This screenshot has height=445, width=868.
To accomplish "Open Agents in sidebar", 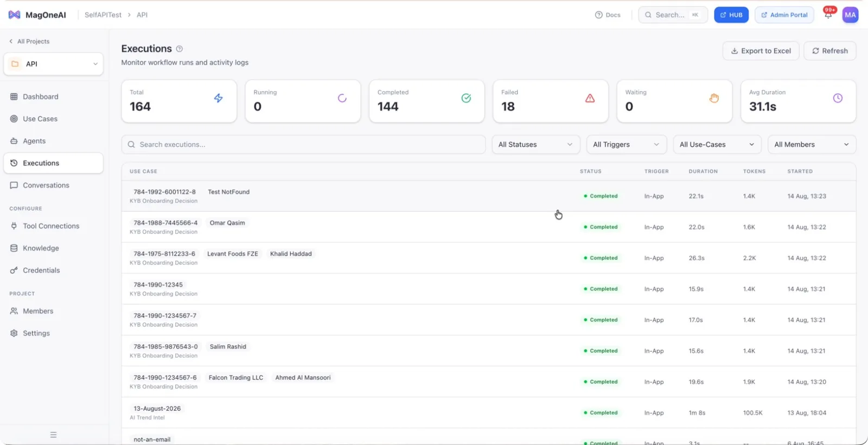I will coord(53,141).
